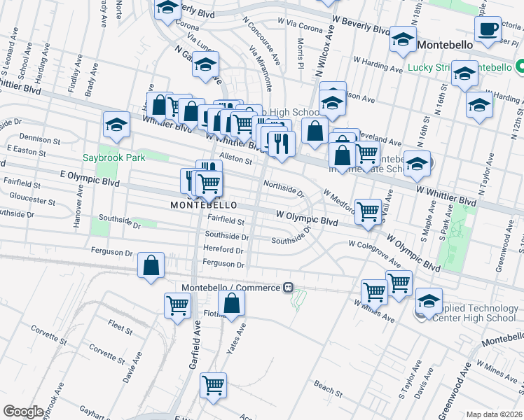The image size is (524, 420).
Task: Click the Allston St label
Action: 235,158
